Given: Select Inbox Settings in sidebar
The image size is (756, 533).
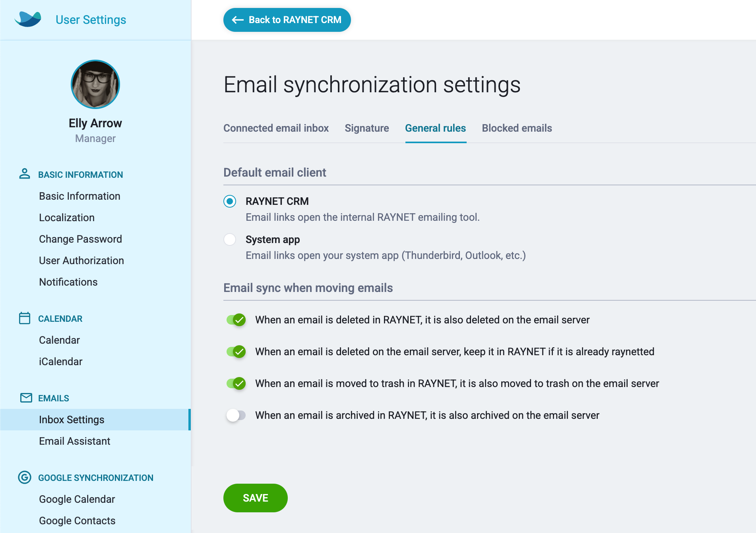Looking at the screenshot, I should (95, 420).
